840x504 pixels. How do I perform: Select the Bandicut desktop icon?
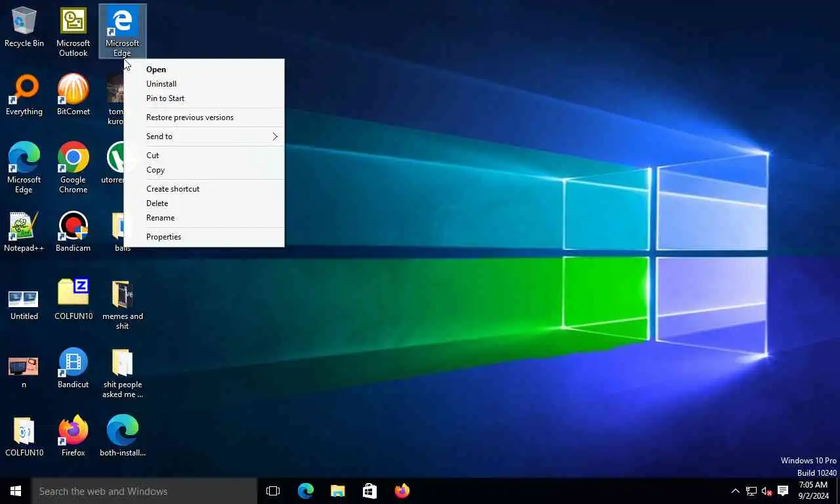(73, 369)
